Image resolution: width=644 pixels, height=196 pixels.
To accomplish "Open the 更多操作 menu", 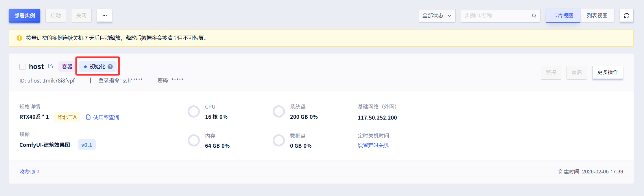I will 607,72.
